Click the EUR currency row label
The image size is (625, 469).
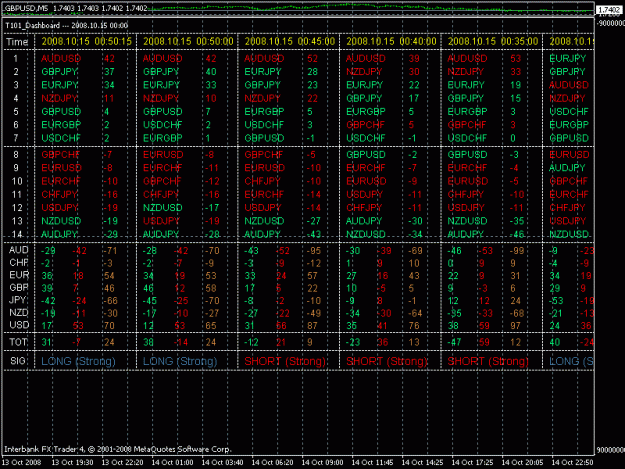[19, 275]
